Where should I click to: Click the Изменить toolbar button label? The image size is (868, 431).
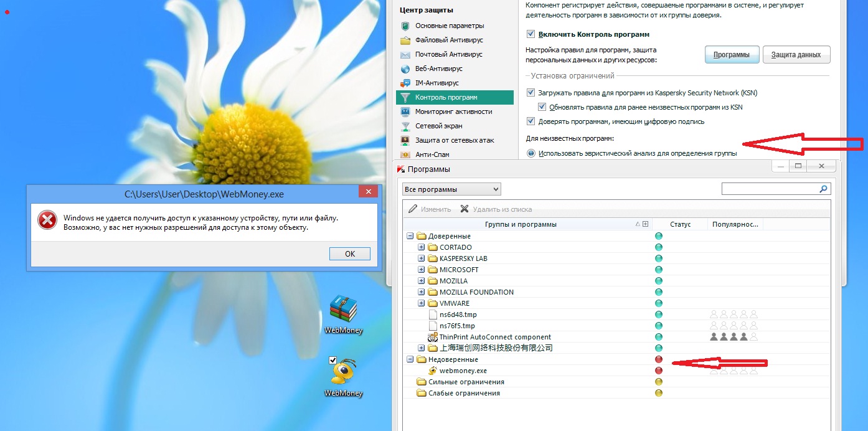click(x=436, y=209)
